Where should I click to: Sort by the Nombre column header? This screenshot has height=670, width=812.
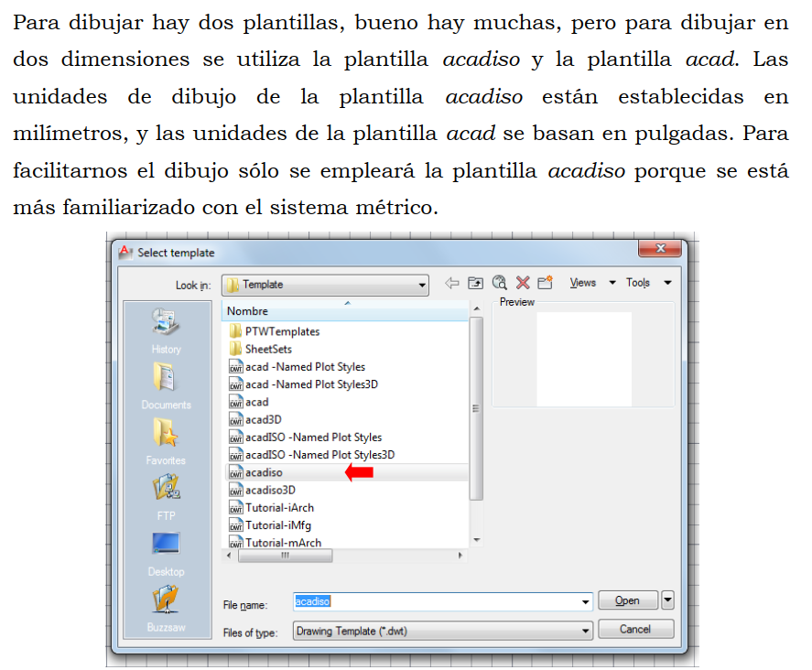tap(345, 311)
